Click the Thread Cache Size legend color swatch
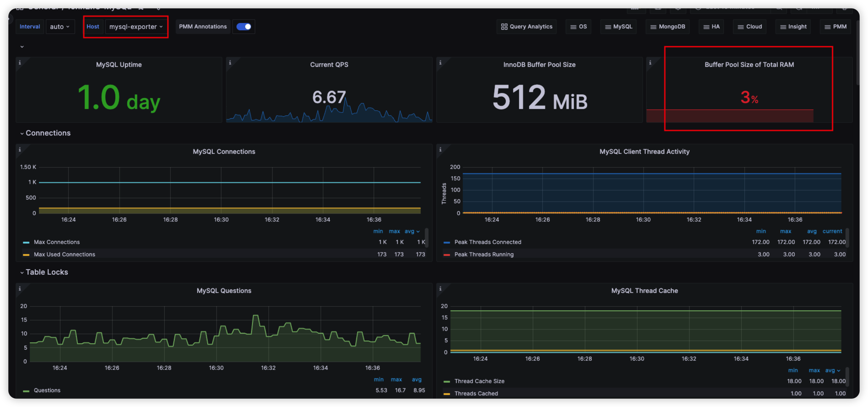868x407 pixels. click(447, 381)
